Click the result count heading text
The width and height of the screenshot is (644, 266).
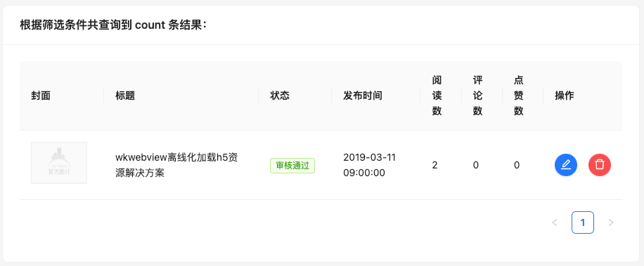[x=113, y=25]
